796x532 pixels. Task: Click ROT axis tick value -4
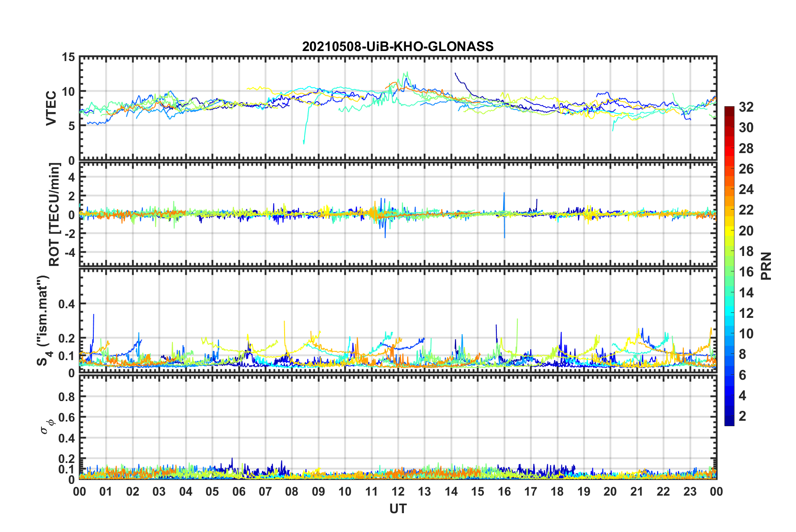70,253
